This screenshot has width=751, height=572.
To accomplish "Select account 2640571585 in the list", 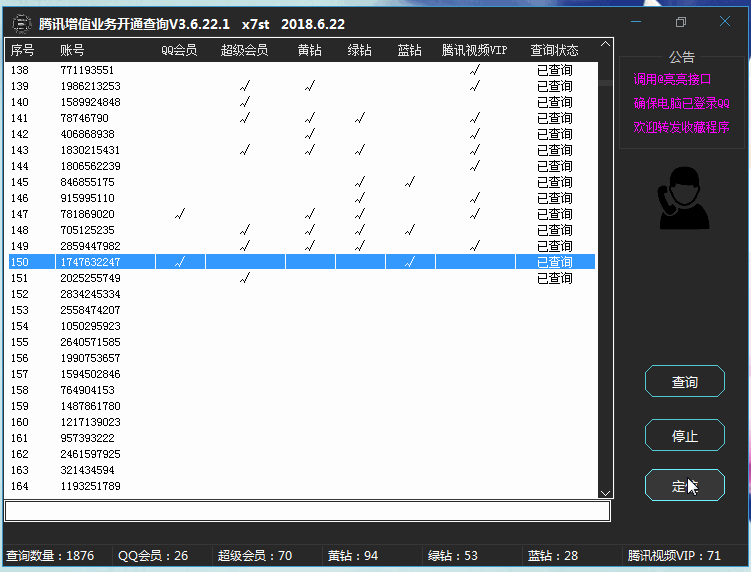I will [90, 342].
